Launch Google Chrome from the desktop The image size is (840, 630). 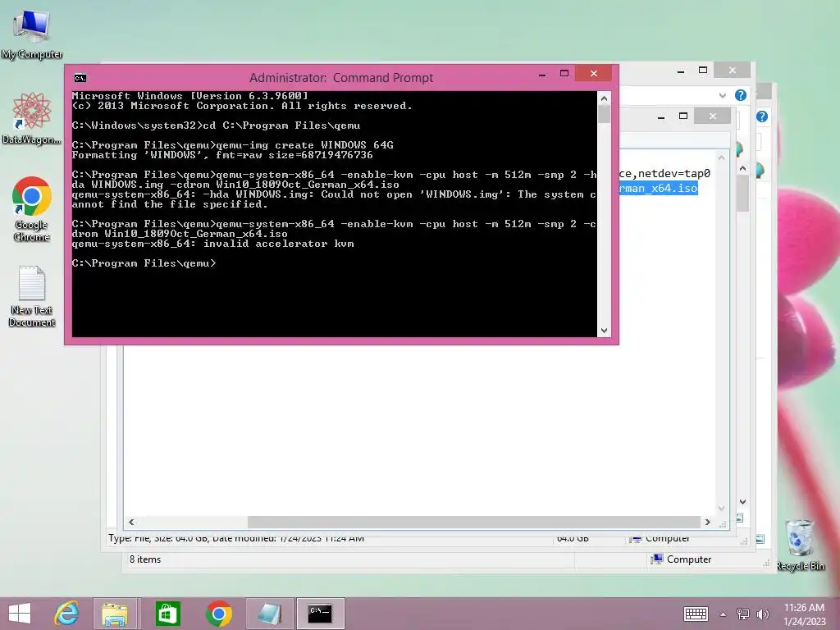(32, 209)
